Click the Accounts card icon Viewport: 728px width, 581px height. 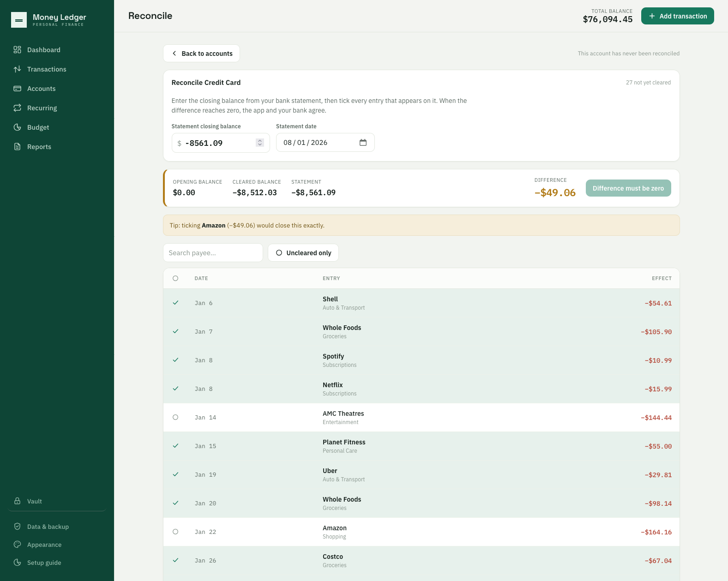[18, 89]
